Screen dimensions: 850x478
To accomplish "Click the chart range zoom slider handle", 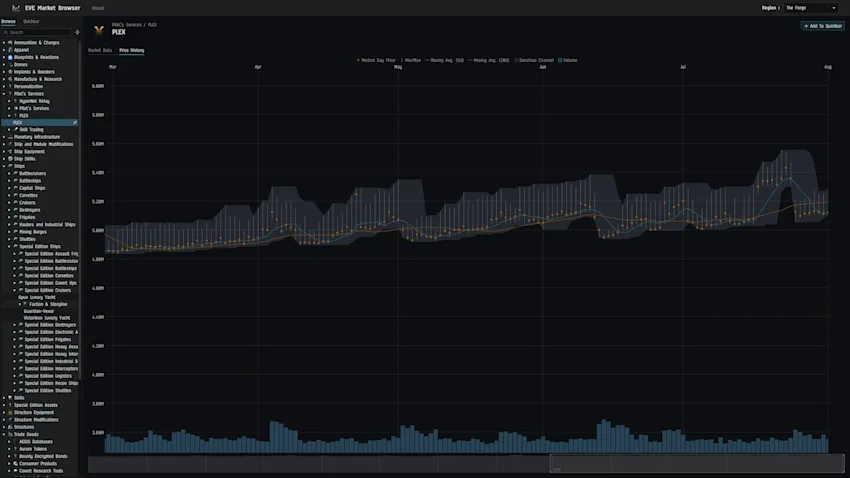I will pos(551,463).
